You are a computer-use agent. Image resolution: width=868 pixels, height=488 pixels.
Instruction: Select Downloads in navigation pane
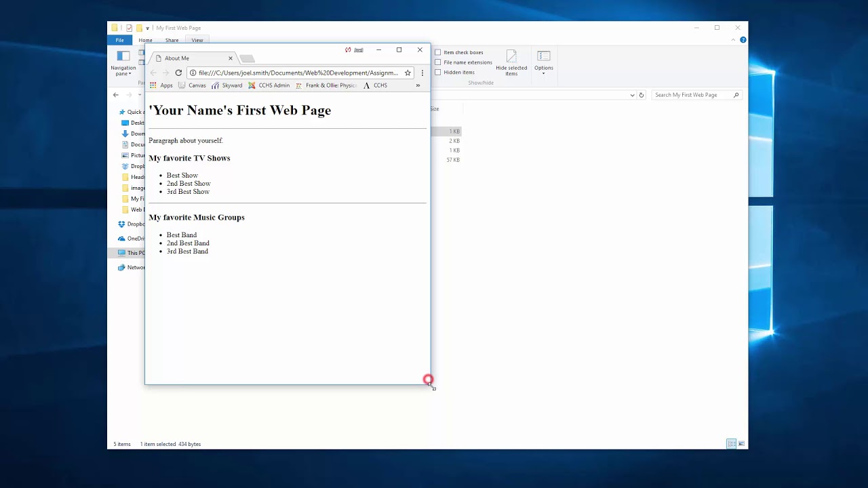click(x=133, y=134)
